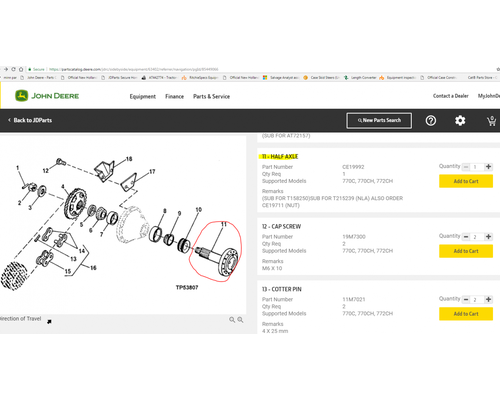Viewport: 500px width, 400px height.
Task: Click callout 10 in the parts diagram
Action: point(199,210)
